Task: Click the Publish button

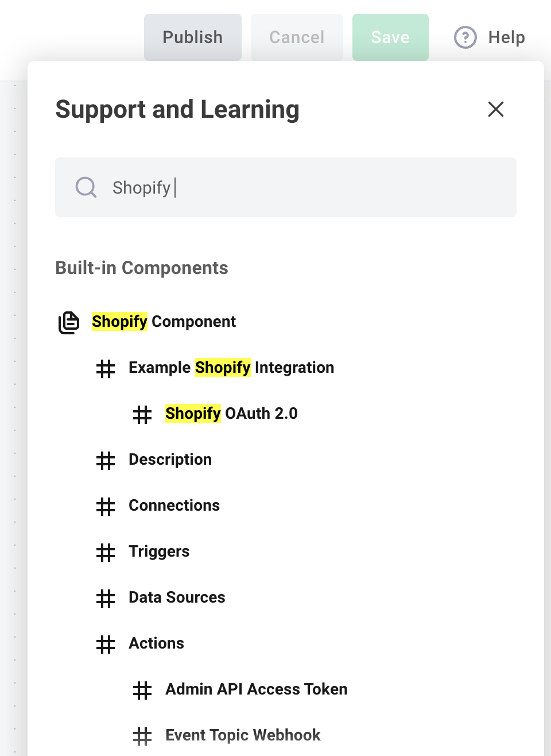Action: tap(192, 37)
